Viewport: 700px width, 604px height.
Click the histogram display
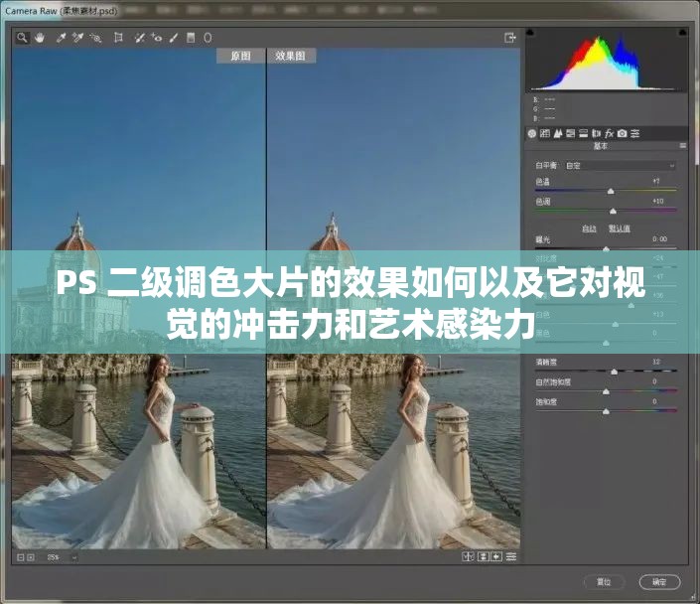pos(607,62)
